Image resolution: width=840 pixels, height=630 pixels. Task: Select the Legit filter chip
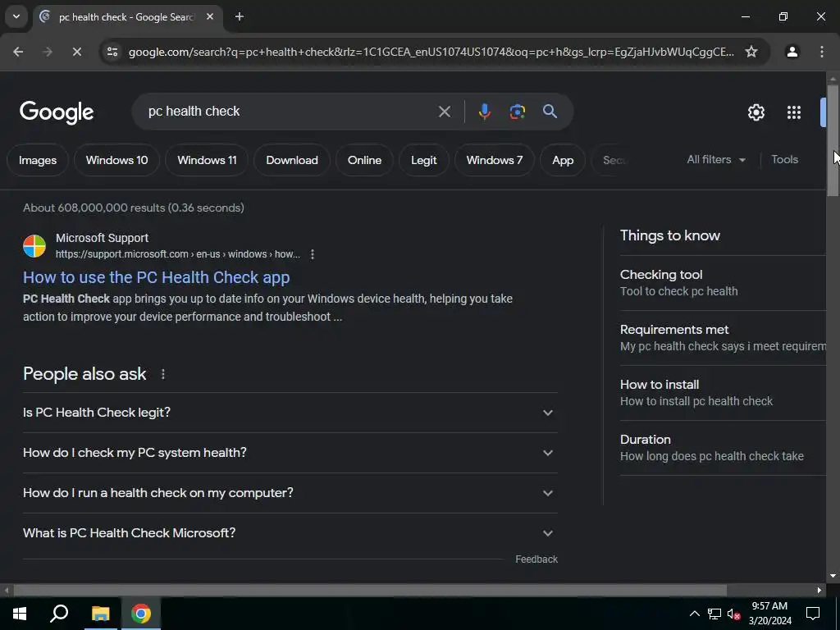pos(424,160)
